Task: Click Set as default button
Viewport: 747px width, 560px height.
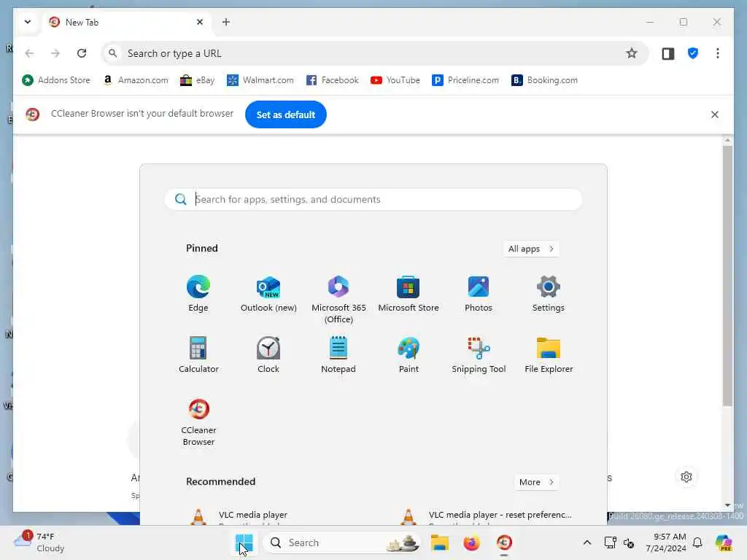Action: (x=285, y=114)
